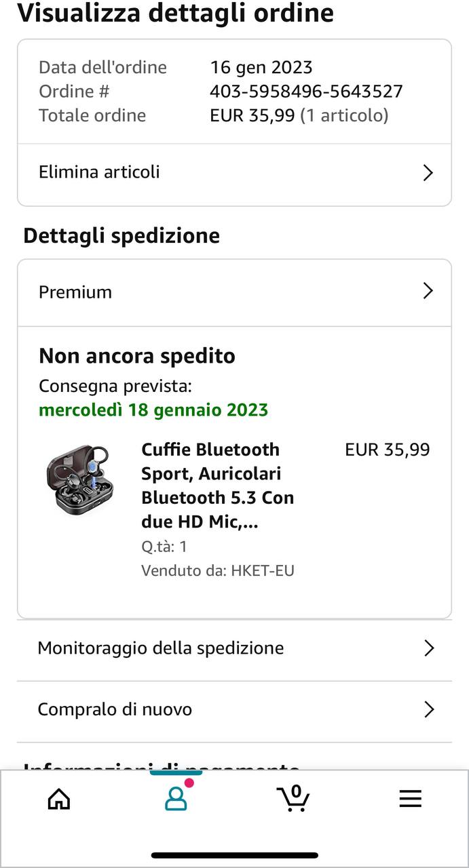This screenshot has width=469, height=868.
Task: Open the hamburger menu icon
Action: click(x=410, y=799)
